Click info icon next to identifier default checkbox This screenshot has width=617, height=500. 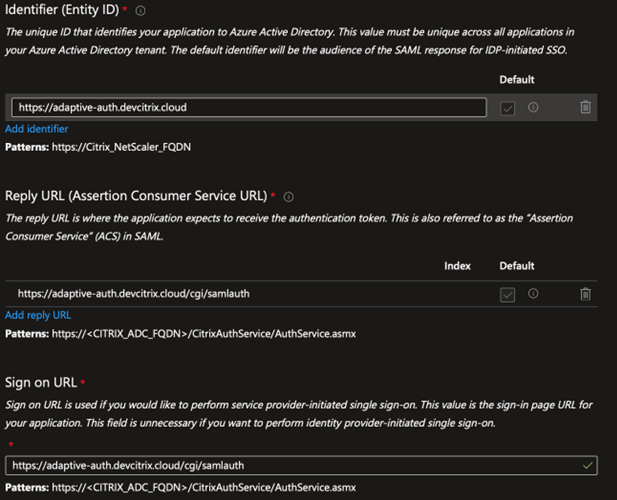[533, 107]
